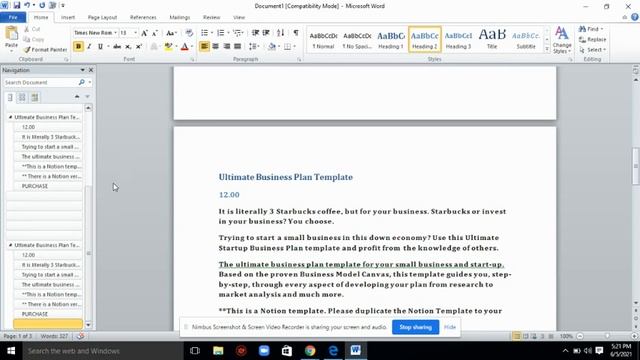Viewport: 640px width, 360px height.
Task: Click the Find button
Action: 590,29
